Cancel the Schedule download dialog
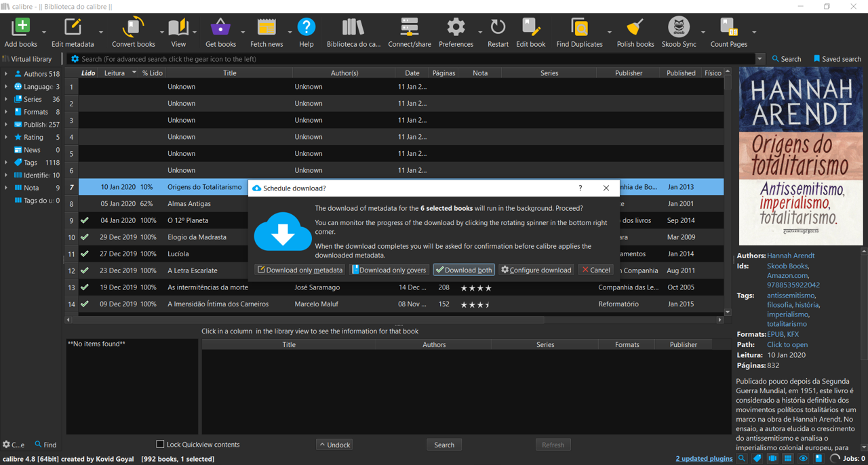Screen dimensions: 868x465 596,270
